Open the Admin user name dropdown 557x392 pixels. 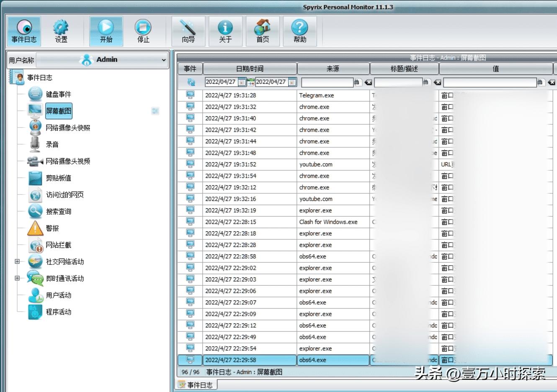(x=163, y=60)
